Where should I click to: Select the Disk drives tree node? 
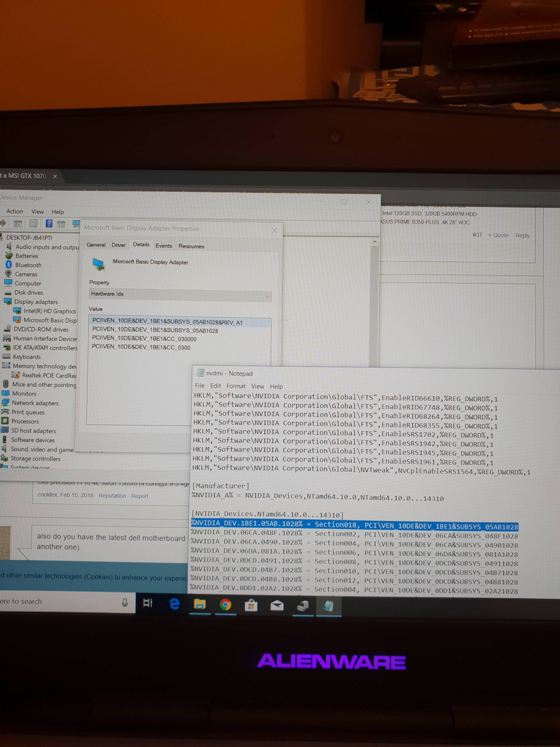tap(29, 293)
